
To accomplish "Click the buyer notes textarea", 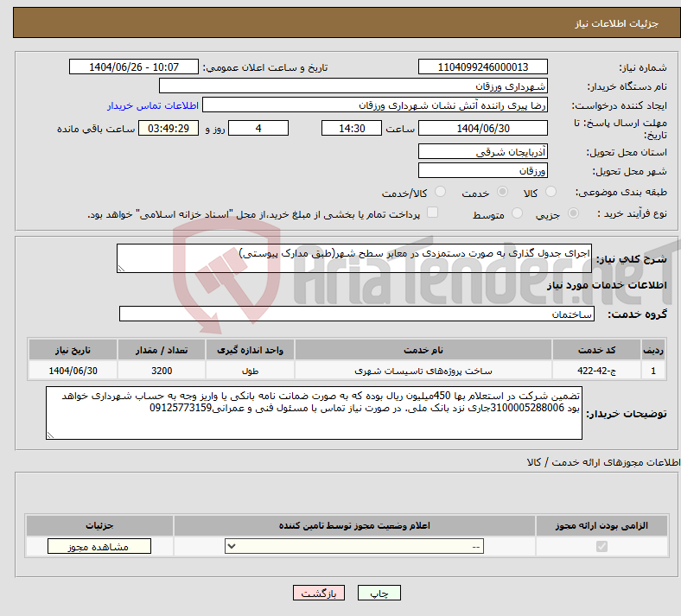I will click(x=314, y=413).
